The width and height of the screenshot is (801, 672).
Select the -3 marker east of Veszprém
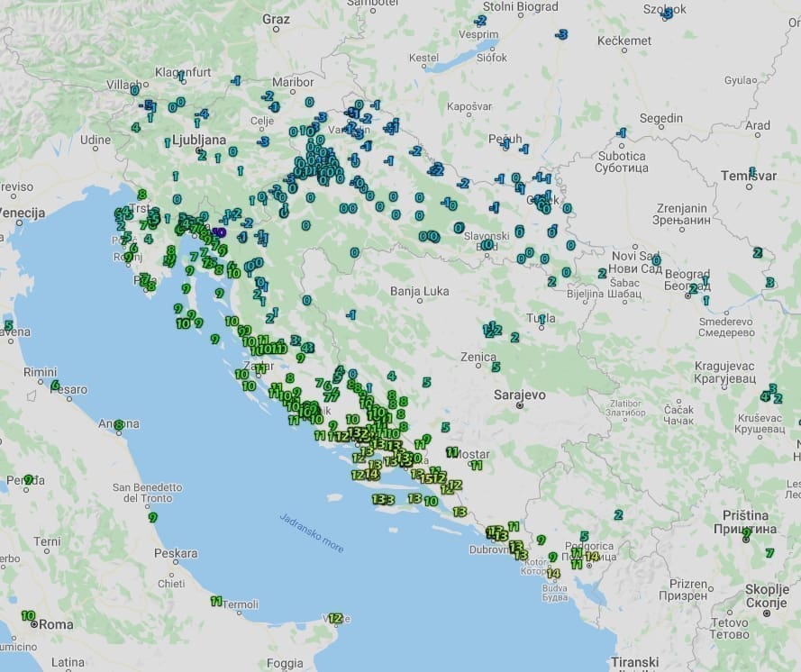click(x=562, y=34)
